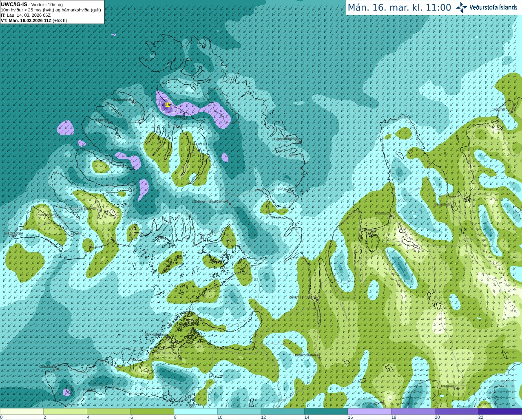This screenshot has height=420, width=522.
Task: Pick the 16–18 m/s lavender legend swatch
Action: point(369,411)
